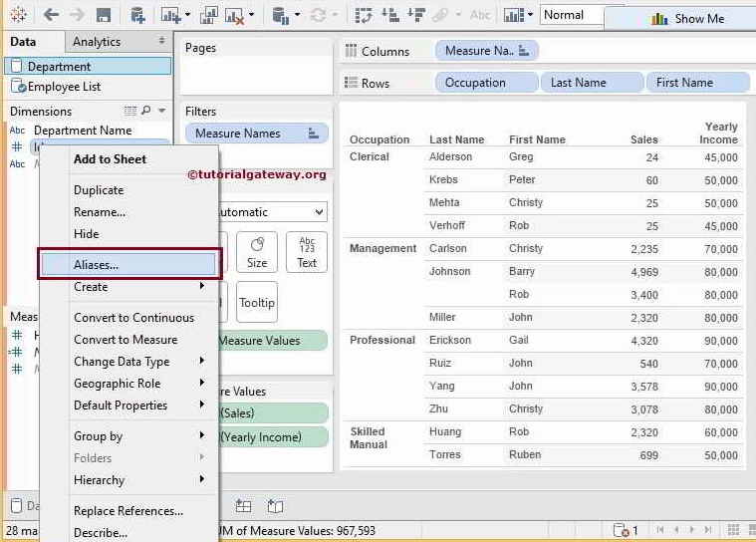Open the Normal fit dropdown
The height and width of the screenshot is (542, 756).
tap(572, 15)
